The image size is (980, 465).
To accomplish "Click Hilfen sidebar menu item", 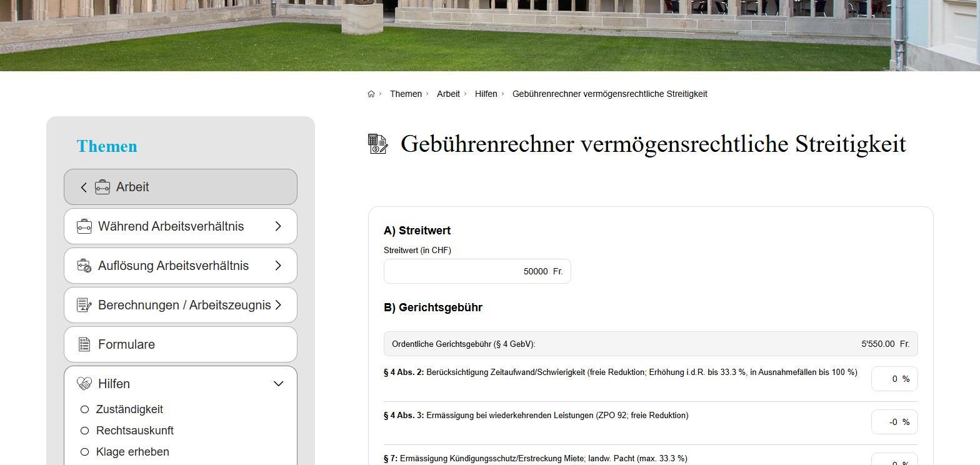I will coord(181,384).
